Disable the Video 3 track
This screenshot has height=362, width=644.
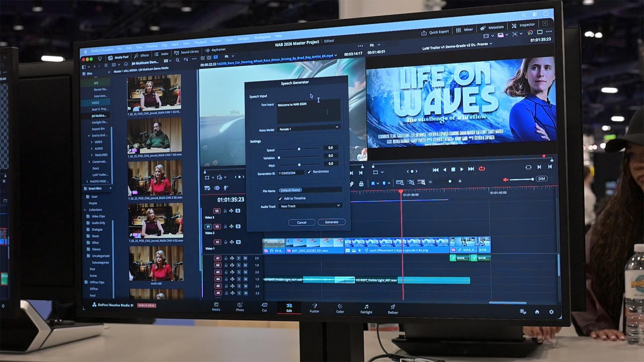[237, 211]
